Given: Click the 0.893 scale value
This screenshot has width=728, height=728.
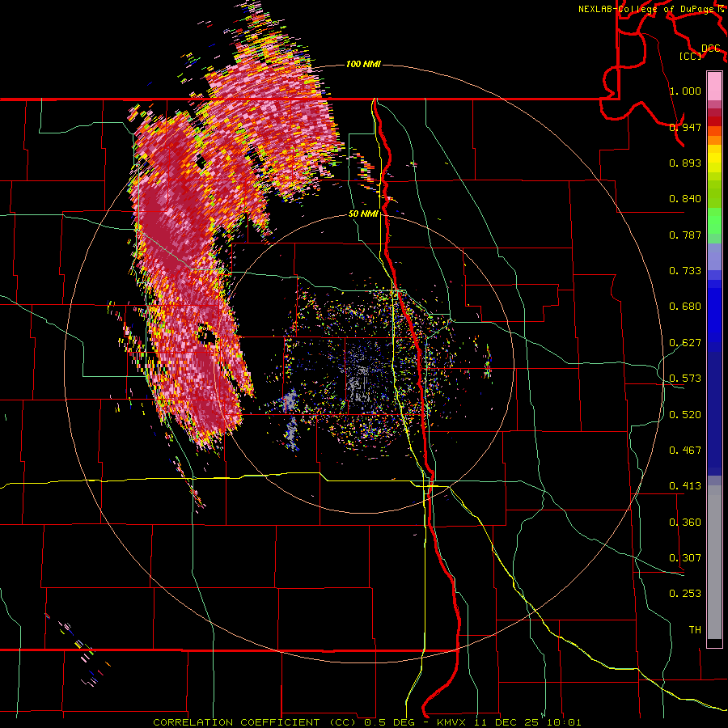Looking at the screenshot, I should click(685, 163).
